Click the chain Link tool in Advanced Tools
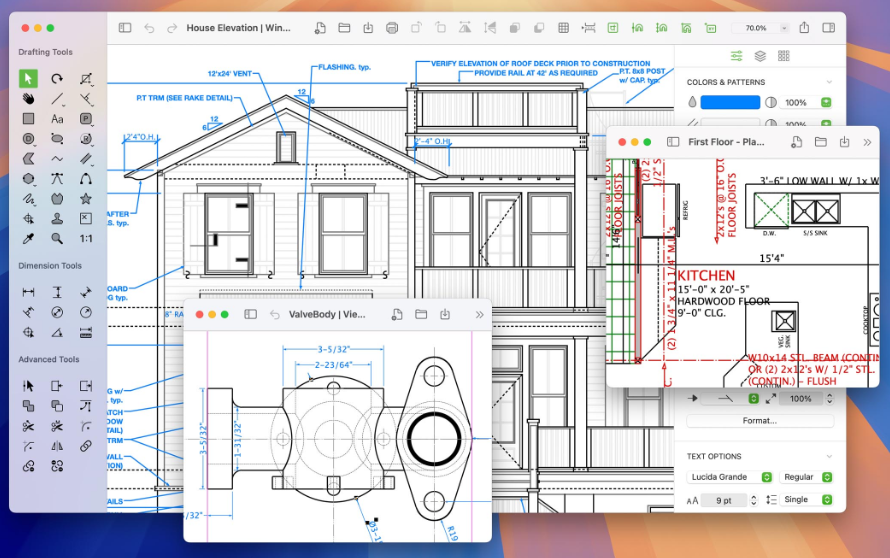This screenshot has width=890, height=558. [86, 446]
